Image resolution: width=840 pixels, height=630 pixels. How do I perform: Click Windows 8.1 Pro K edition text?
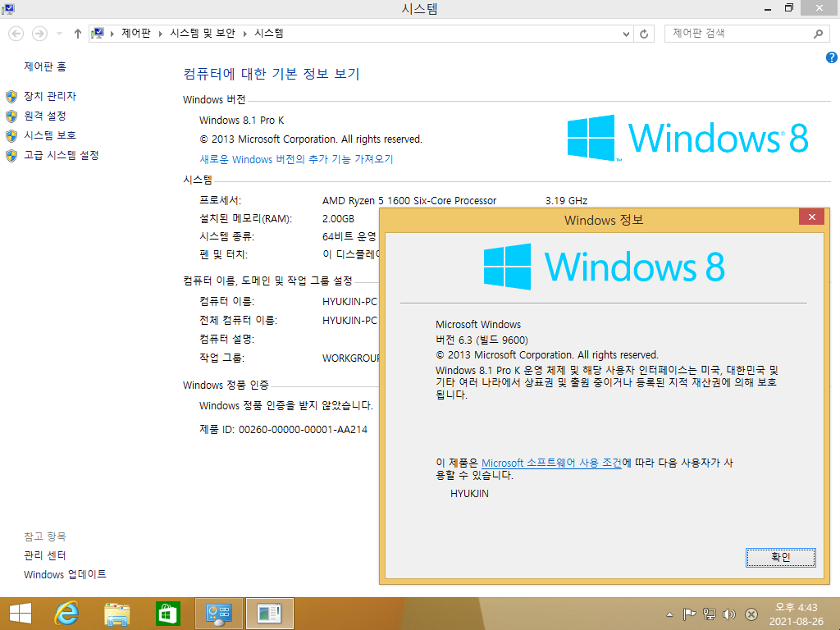click(x=242, y=121)
